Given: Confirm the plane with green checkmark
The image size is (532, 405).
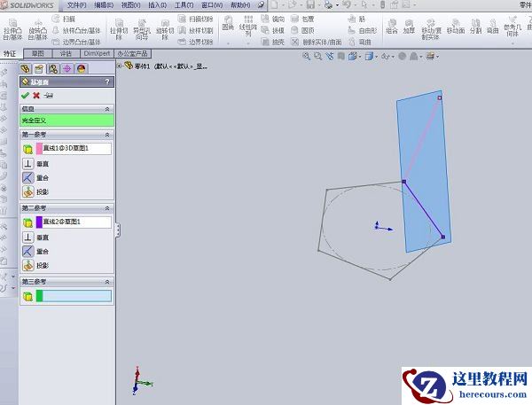Looking at the screenshot, I should [25, 95].
